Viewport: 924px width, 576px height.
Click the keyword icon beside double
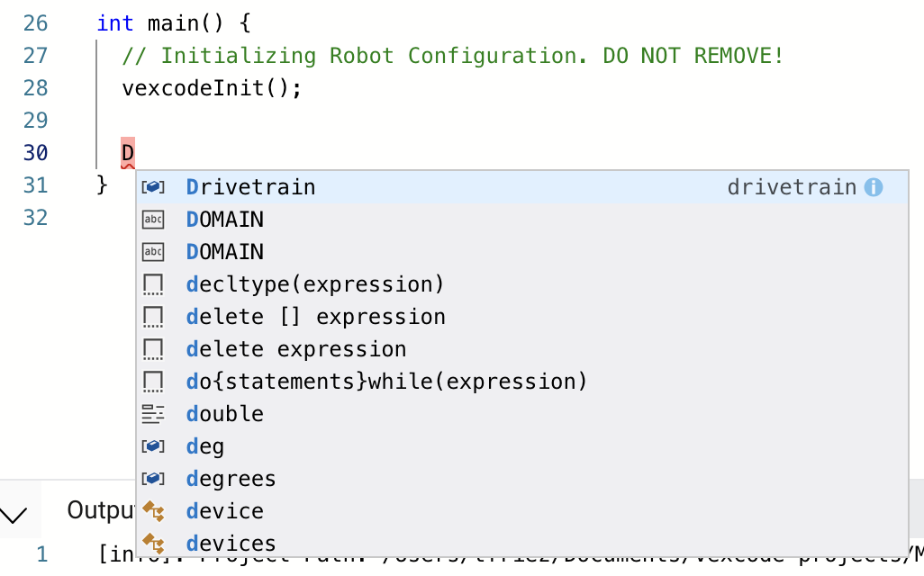click(153, 414)
